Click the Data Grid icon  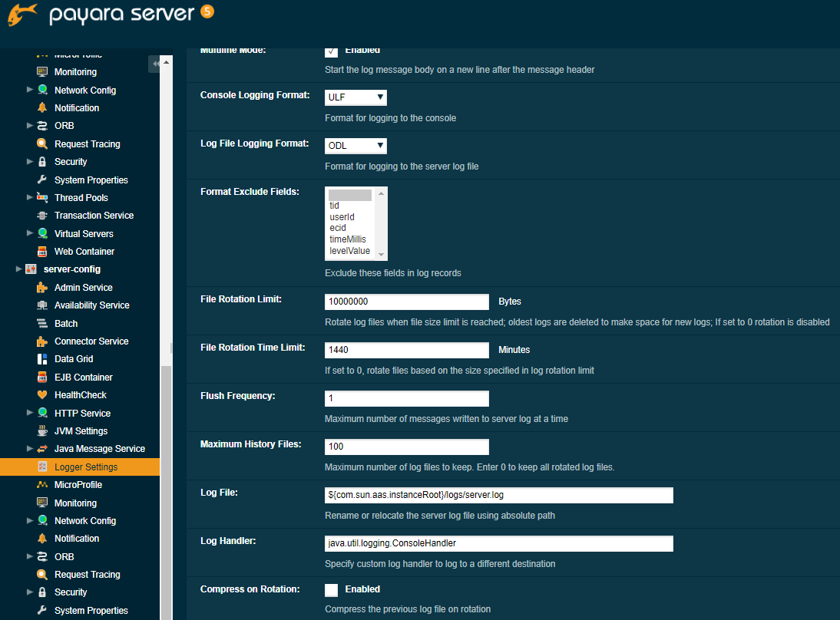click(42, 359)
